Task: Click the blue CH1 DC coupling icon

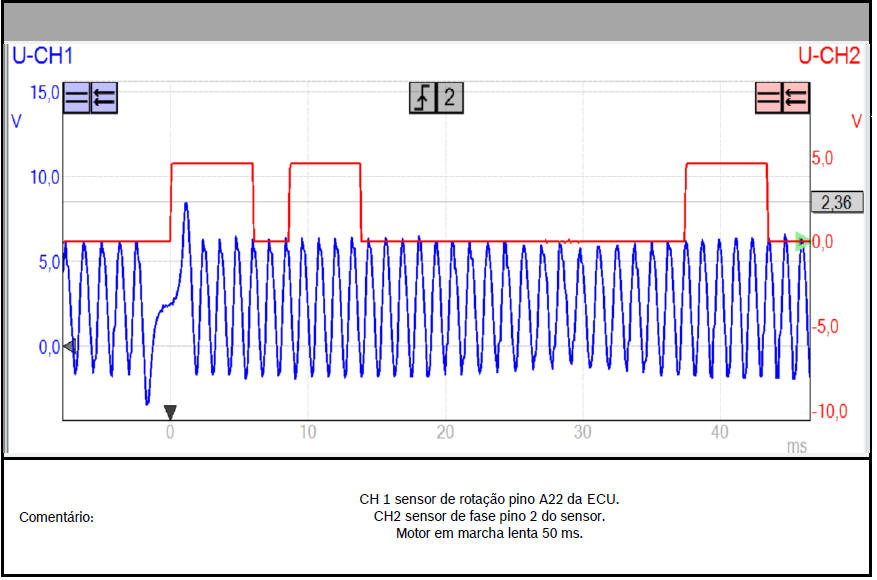Action: coord(76,98)
